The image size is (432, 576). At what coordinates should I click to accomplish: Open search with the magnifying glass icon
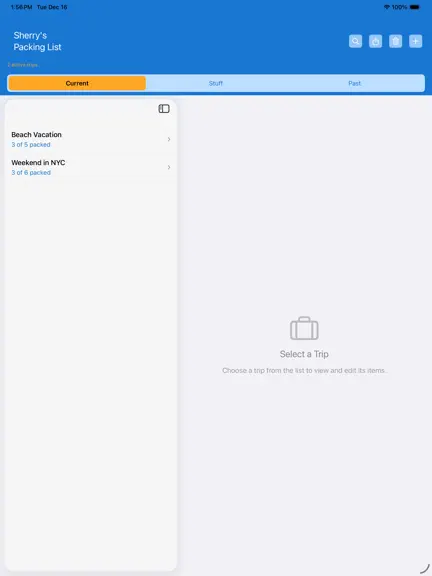pyautogui.click(x=355, y=41)
